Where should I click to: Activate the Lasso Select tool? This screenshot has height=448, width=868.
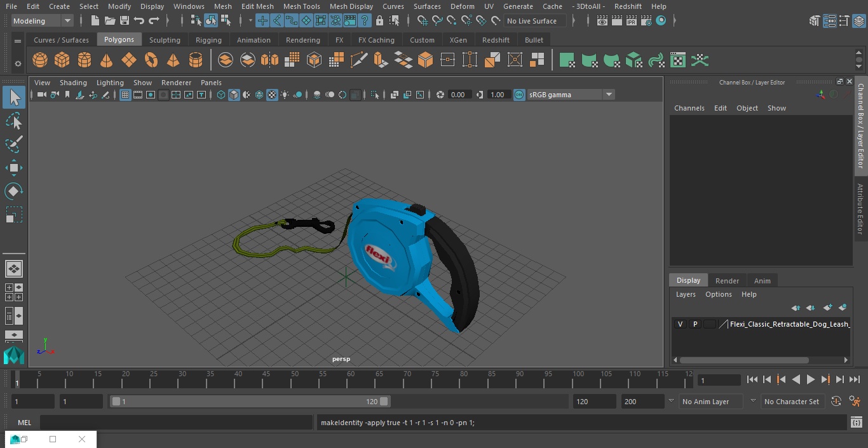click(14, 121)
